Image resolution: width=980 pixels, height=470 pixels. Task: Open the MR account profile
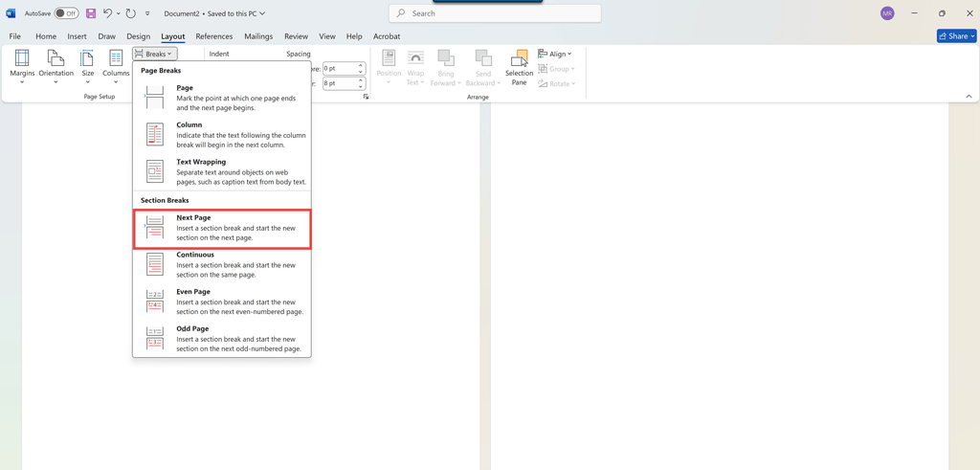887,13
